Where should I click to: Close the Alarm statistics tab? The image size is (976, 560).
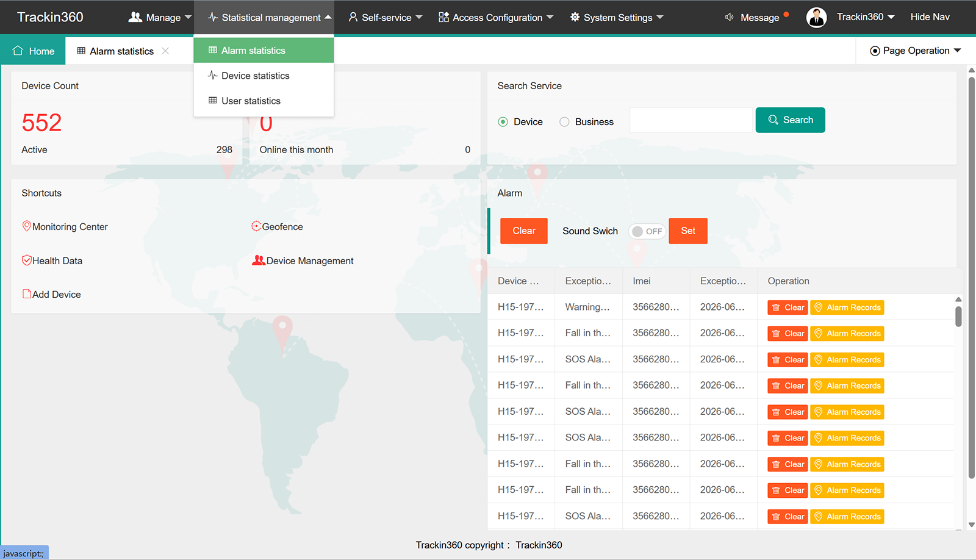(165, 51)
